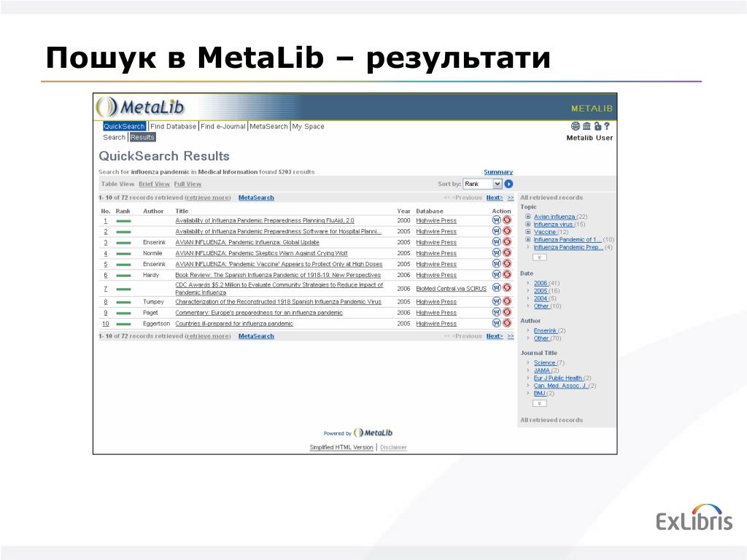Image resolution: width=747 pixels, height=560 pixels.
Task: Open the MetaSearch tab
Action: (268, 126)
